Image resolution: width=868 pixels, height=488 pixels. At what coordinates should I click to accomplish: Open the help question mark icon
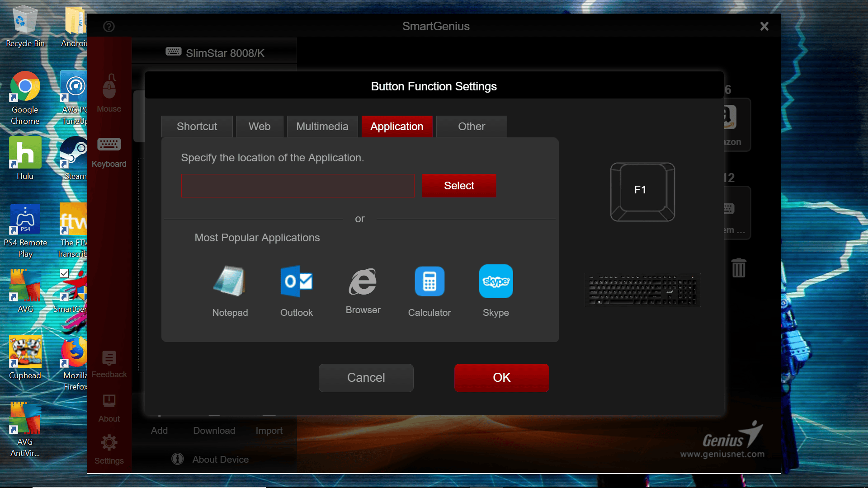[x=109, y=27]
